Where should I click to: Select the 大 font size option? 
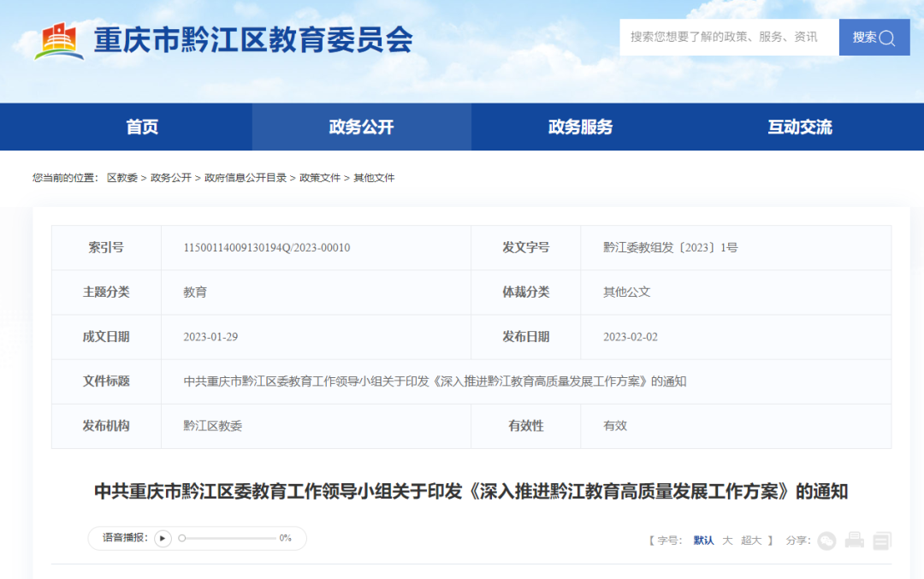click(727, 541)
